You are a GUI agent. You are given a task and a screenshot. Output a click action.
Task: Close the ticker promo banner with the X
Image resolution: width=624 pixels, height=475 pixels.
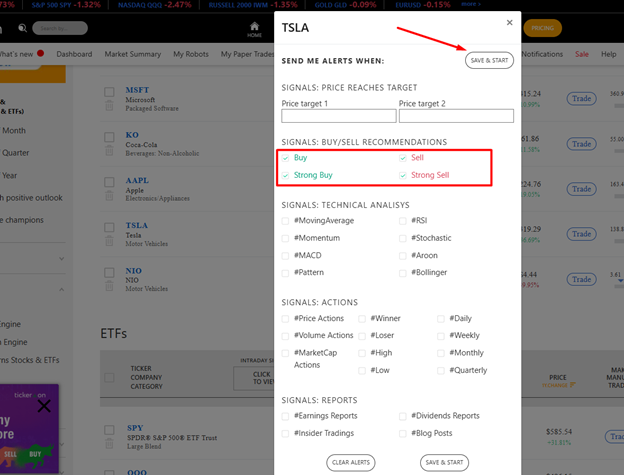click(x=44, y=406)
